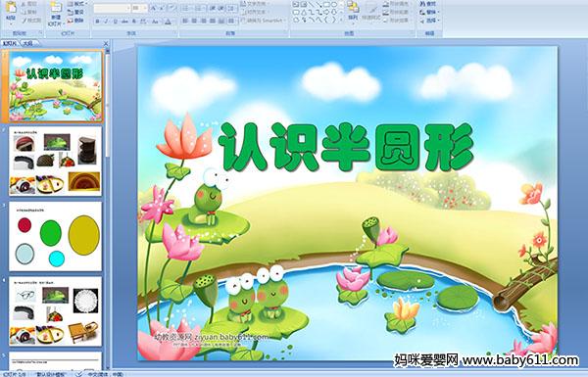Open the Shape Effects menu
Viewport: 588px width, 377px height.
click(x=396, y=21)
